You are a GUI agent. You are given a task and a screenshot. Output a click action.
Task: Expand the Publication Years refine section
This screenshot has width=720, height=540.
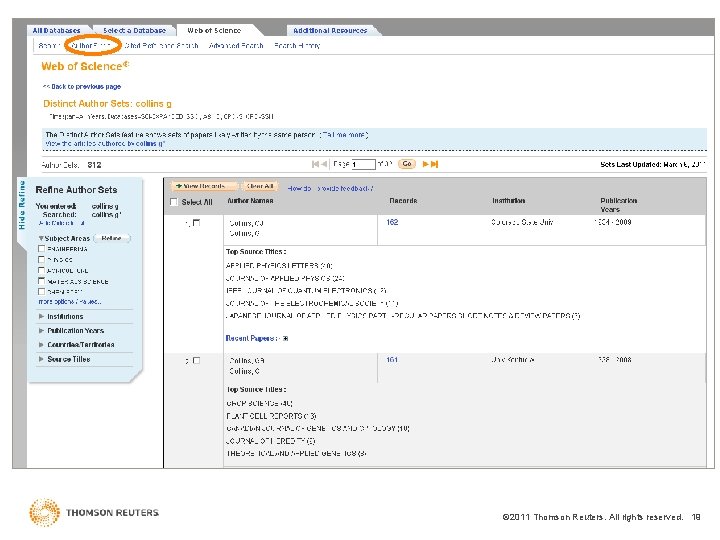pyautogui.click(x=41, y=331)
